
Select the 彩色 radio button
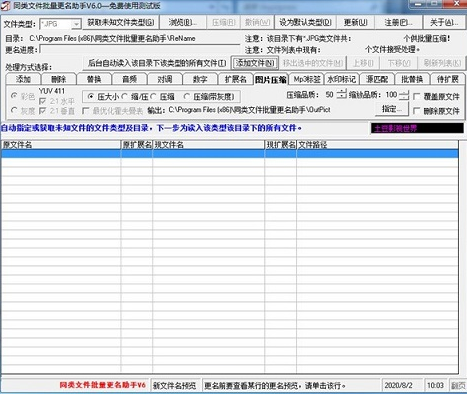[14, 96]
